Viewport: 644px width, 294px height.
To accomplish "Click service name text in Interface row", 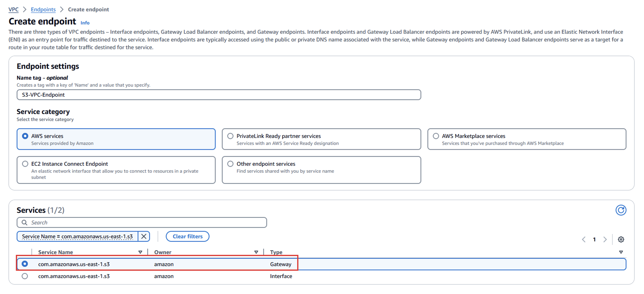I will click(x=74, y=276).
